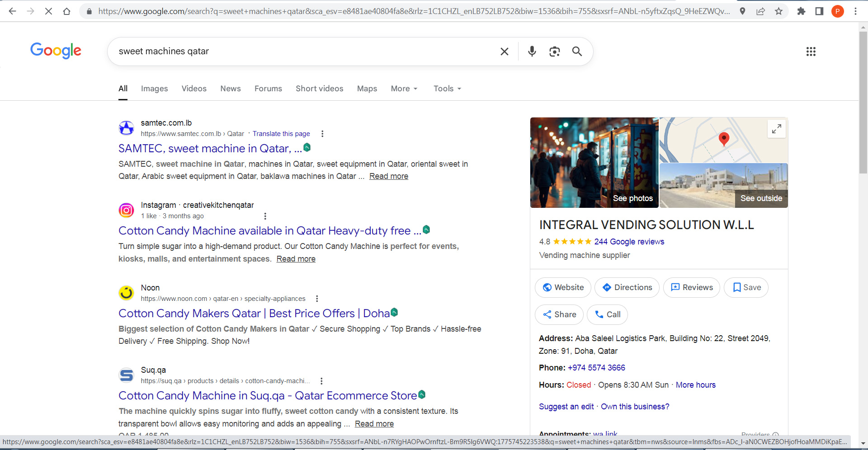Switch to the Videos tab
This screenshot has height=450, width=868.
click(194, 89)
